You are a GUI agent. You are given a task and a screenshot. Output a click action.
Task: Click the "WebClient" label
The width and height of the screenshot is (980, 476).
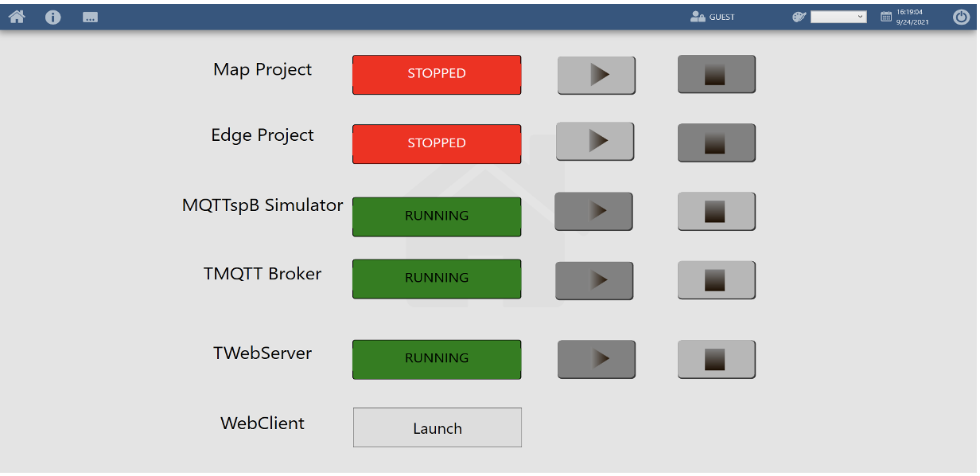tap(262, 423)
